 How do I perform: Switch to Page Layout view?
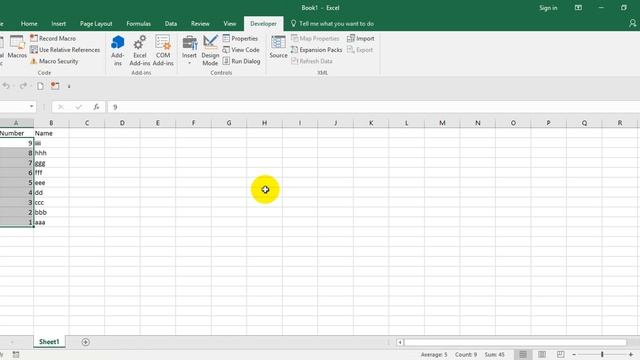542,354
